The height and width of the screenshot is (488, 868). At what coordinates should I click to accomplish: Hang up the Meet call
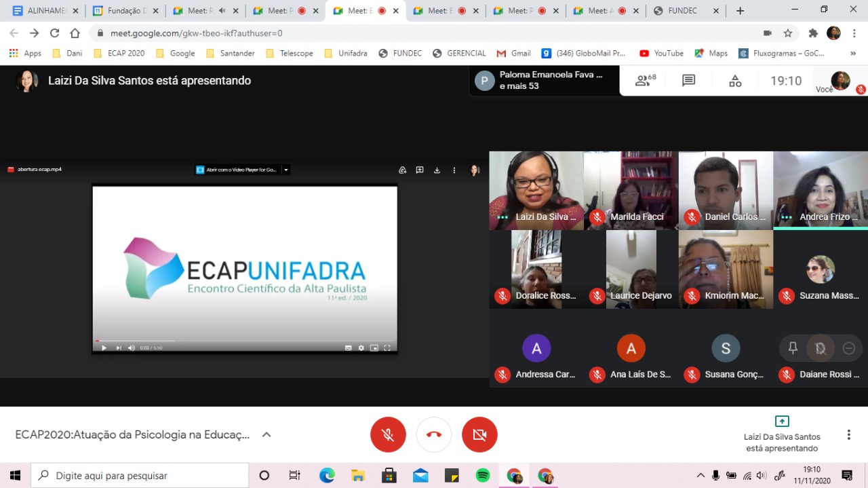(x=434, y=434)
